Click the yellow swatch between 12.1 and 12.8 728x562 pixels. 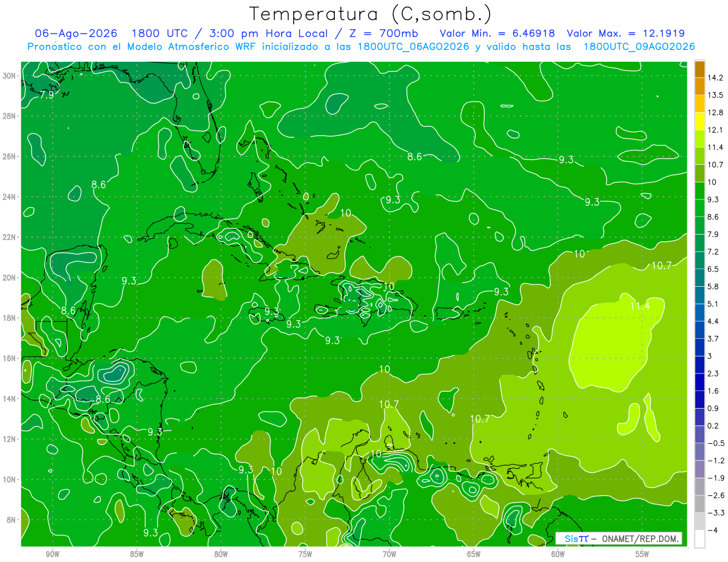699,121
